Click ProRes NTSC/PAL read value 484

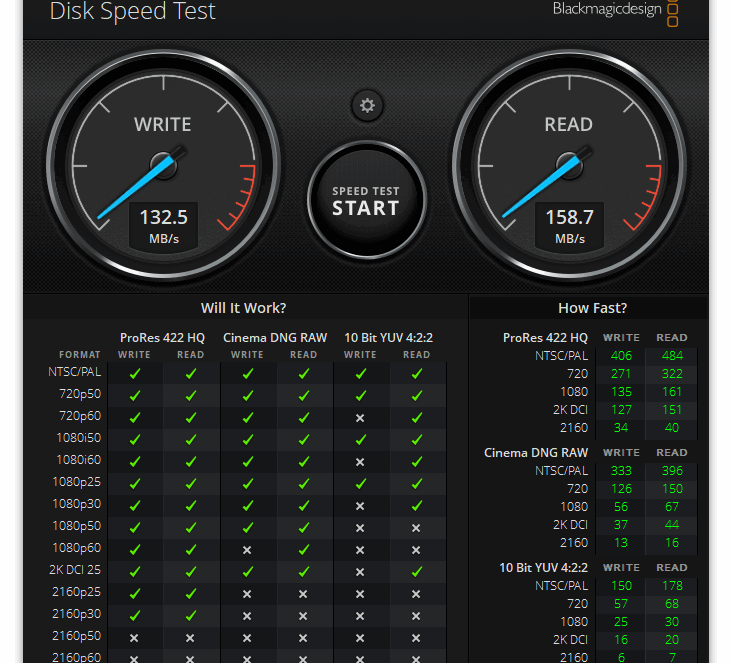click(x=672, y=356)
